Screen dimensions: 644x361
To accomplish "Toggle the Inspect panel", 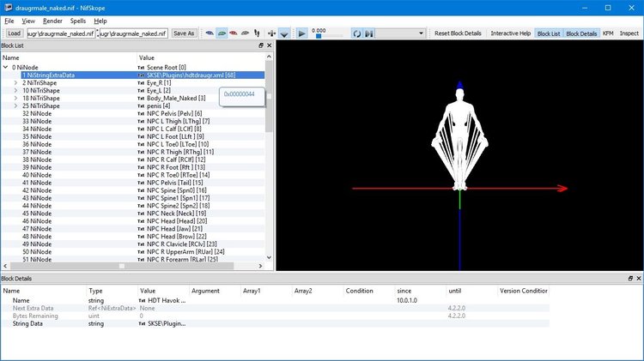I will tap(629, 33).
